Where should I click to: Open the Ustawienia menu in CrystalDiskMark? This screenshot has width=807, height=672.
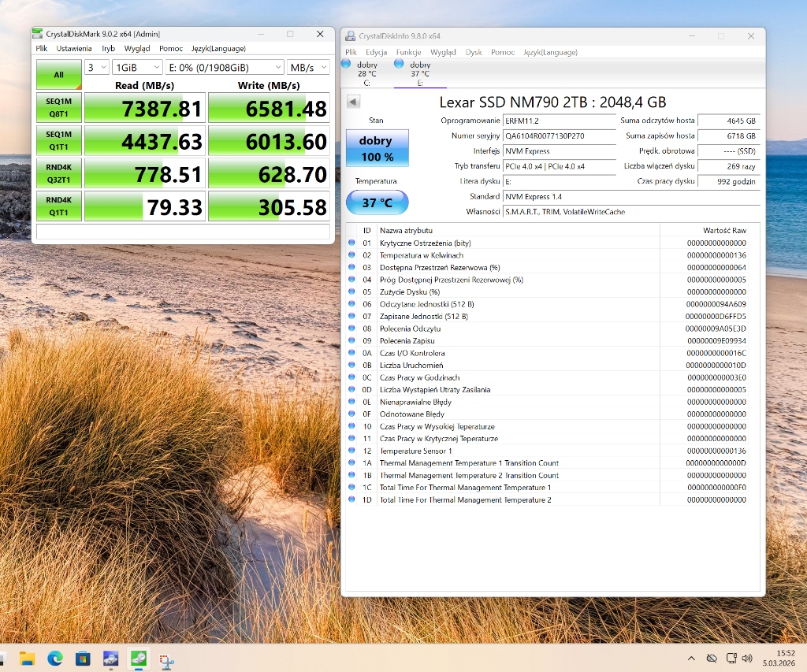(74, 48)
